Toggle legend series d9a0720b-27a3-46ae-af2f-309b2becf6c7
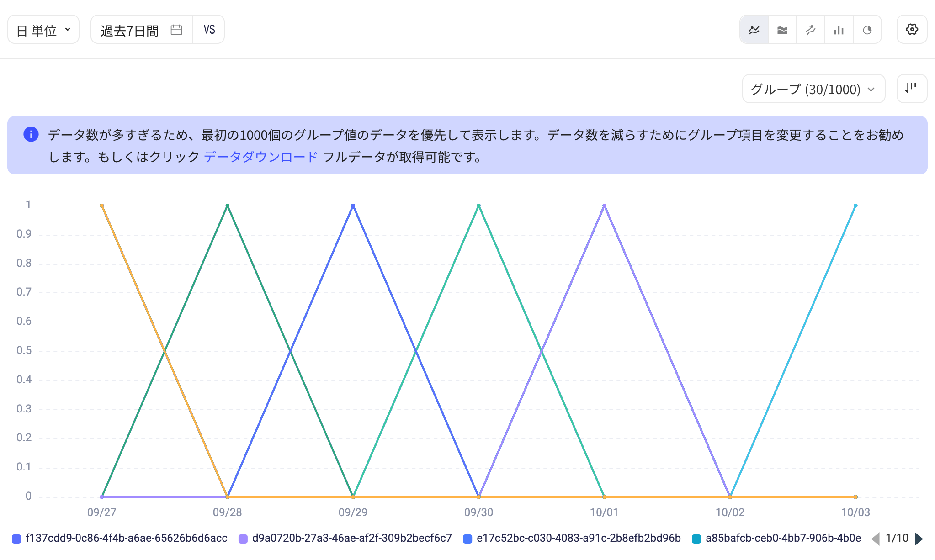This screenshot has width=935, height=560. pos(345,538)
